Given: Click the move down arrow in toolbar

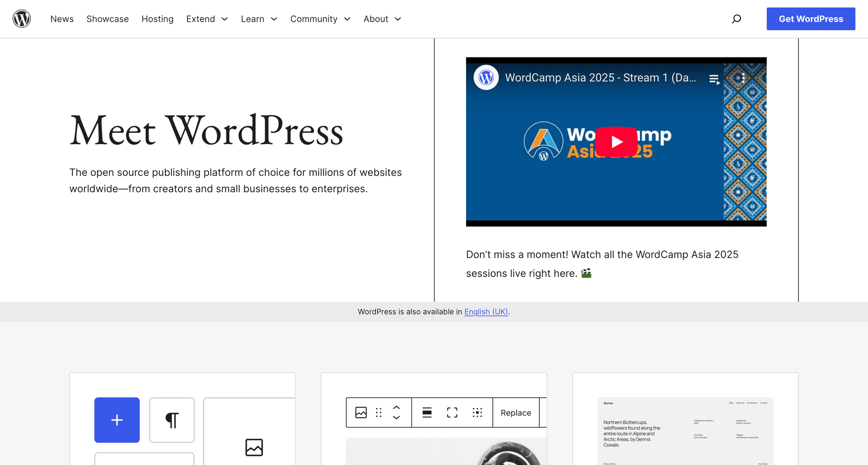Looking at the screenshot, I should (396, 418).
